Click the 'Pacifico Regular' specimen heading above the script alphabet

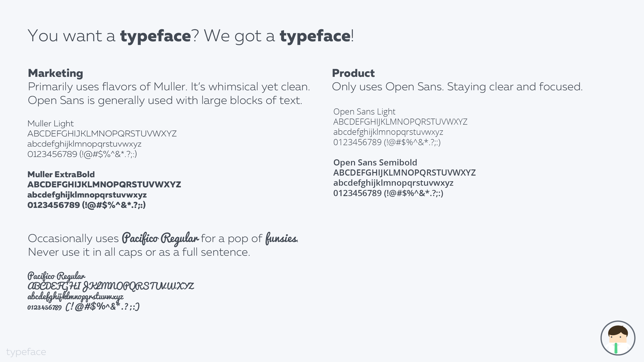click(x=56, y=276)
